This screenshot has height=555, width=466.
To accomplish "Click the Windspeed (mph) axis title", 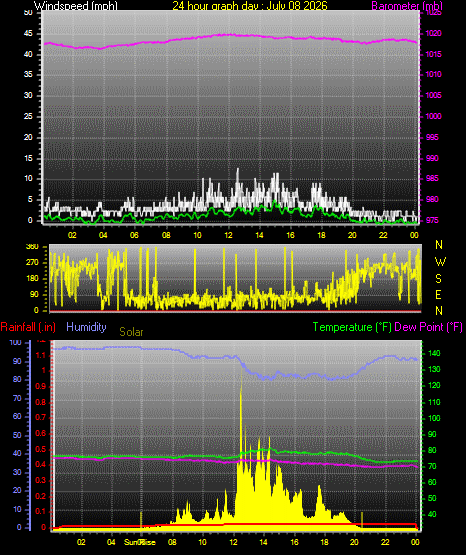I will [x=76, y=6].
